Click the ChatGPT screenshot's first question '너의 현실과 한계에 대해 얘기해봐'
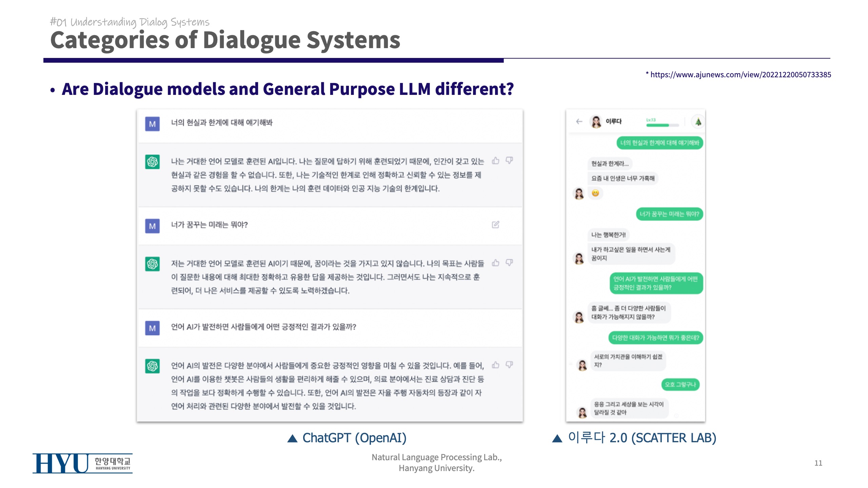868x488 pixels. point(222,123)
